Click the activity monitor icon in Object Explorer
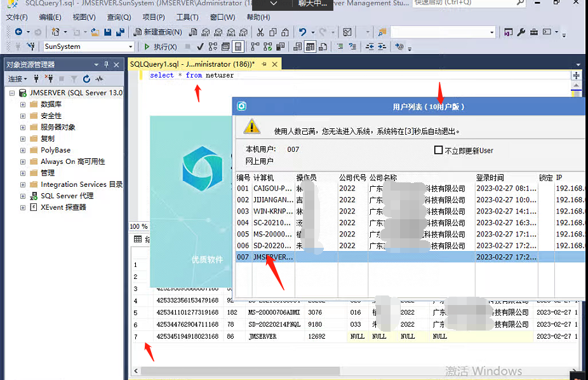 pos(99,79)
